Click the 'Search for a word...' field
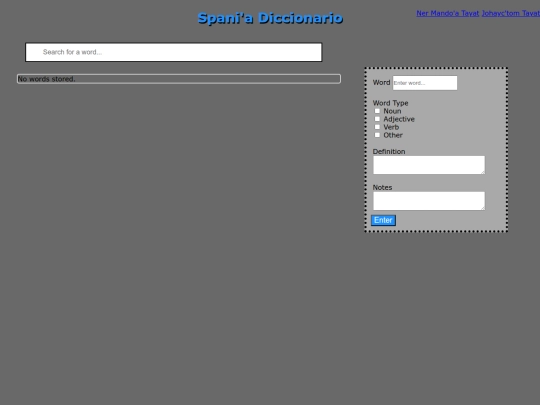Image resolution: width=540 pixels, height=405 pixels. 174,52
